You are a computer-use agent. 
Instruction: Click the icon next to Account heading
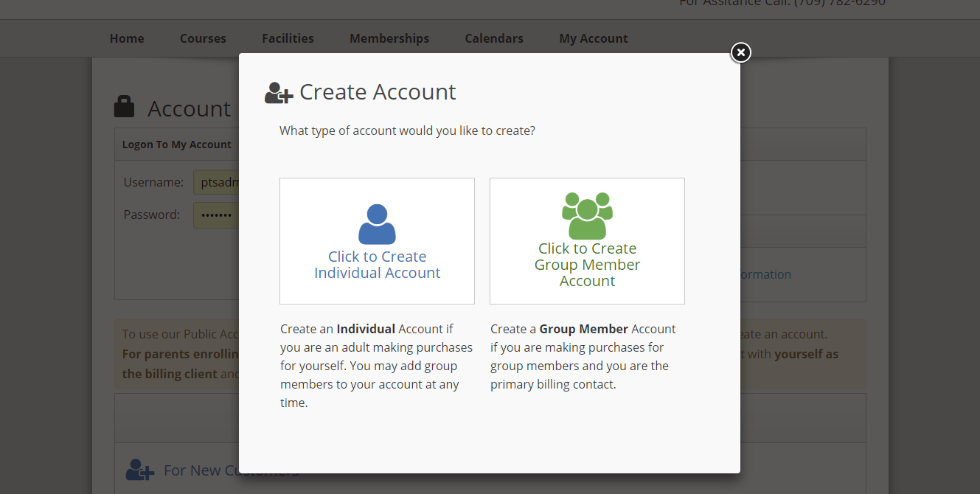[125, 107]
